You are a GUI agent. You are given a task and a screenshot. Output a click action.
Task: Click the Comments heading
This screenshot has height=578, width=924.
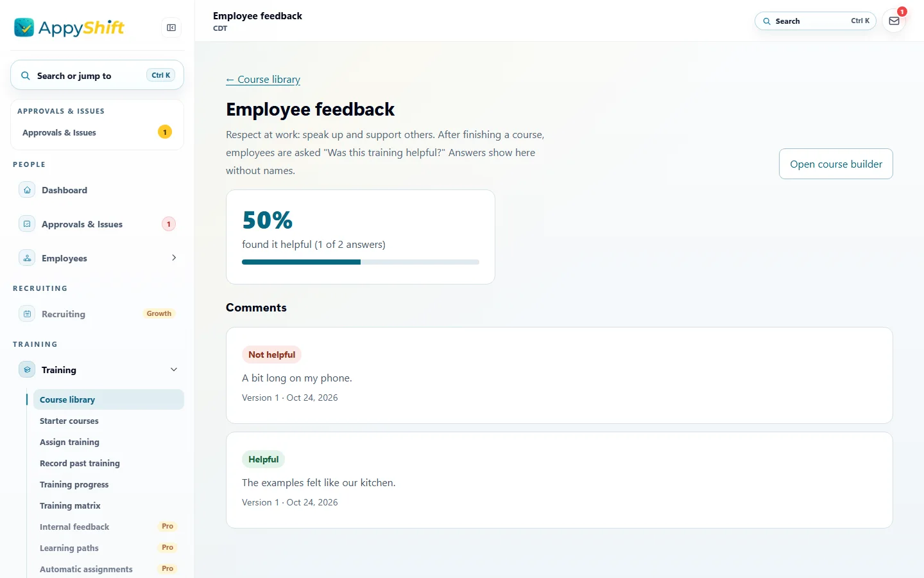pyautogui.click(x=256, y=308)
